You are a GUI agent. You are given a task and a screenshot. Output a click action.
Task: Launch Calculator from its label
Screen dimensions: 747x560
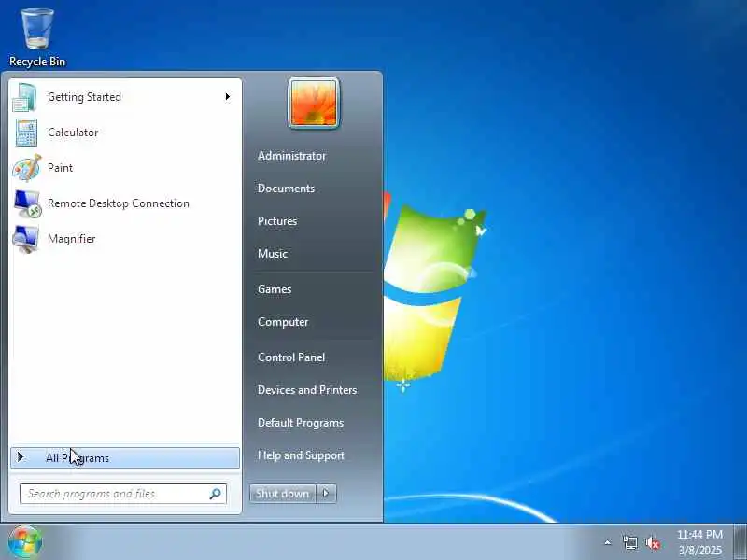click(73, 133)
